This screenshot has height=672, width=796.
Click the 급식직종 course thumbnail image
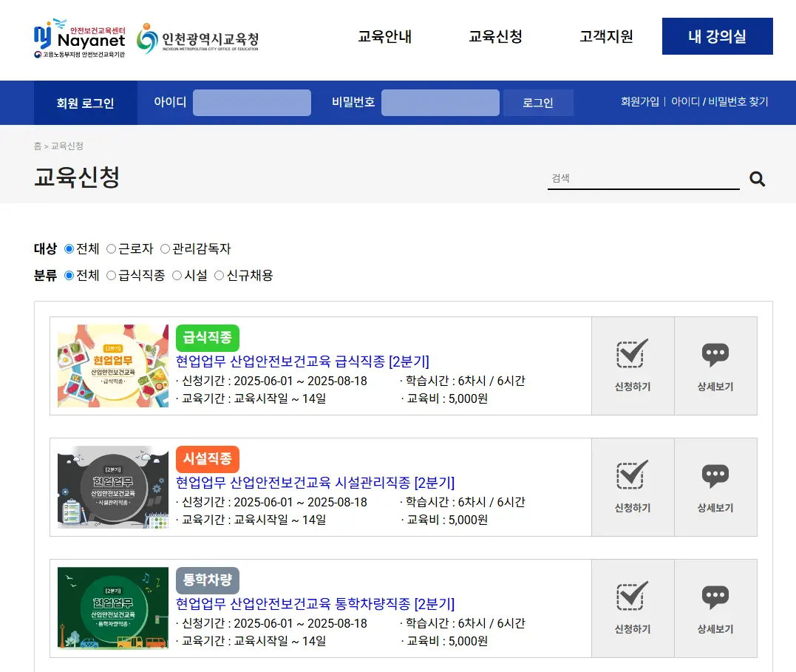[x=112, y=365]
